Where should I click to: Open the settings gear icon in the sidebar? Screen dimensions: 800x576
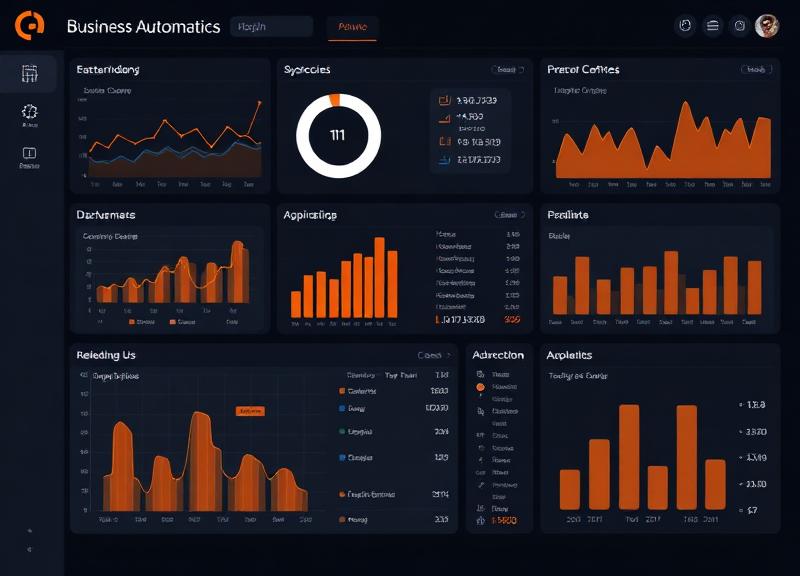click(x=30, y=113)
